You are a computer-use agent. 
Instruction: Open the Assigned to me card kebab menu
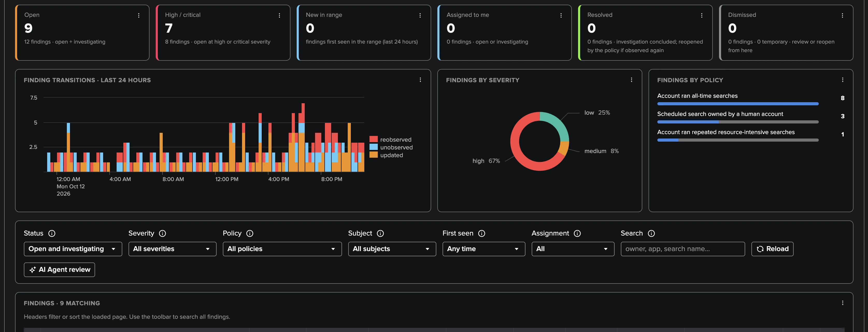tap(561, 16)
